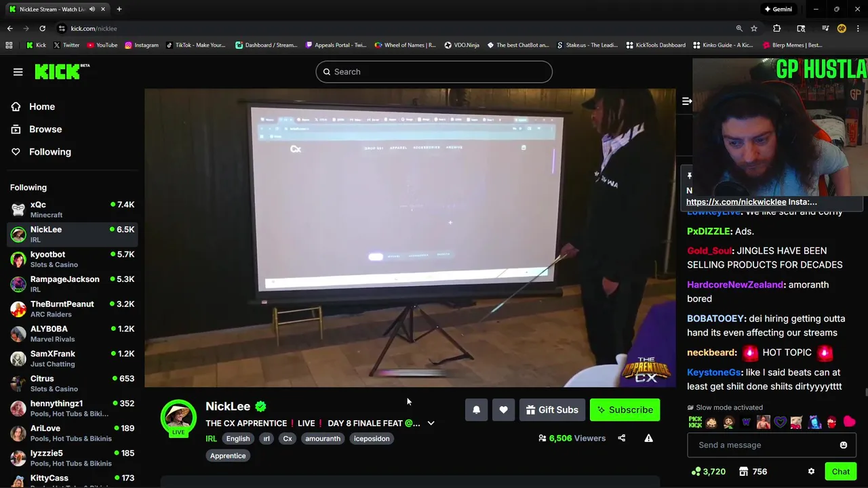
Task: Click username HardcoreNewZealand in chat
Action: (735, 285)
